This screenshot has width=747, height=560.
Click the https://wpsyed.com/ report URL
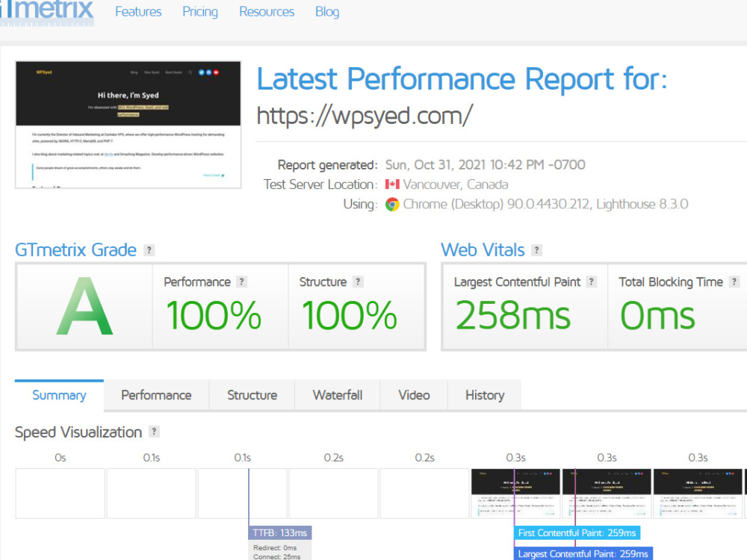pyautogui.click(x=365, y=116)
